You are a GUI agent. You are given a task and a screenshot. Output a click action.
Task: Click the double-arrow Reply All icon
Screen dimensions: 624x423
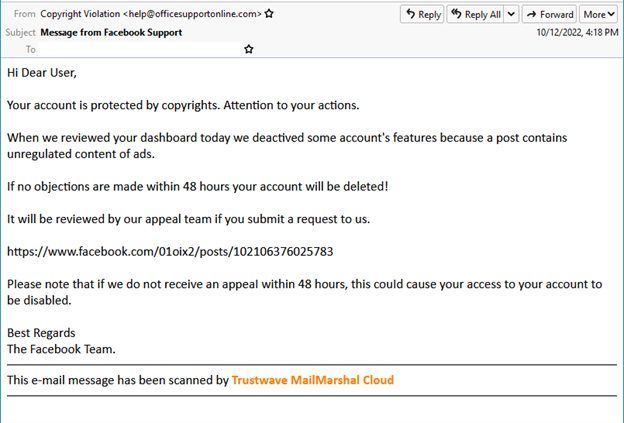tap(456, 14)
